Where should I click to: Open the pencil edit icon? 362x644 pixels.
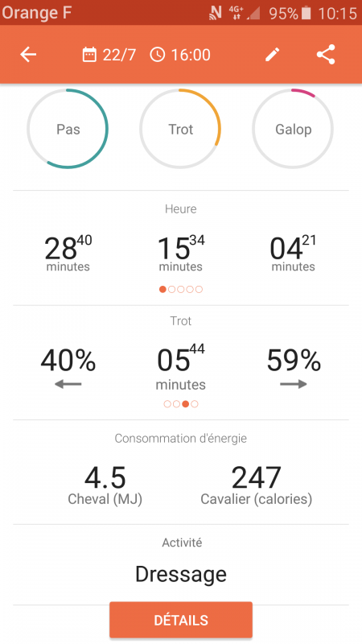[x=272, y=54]
